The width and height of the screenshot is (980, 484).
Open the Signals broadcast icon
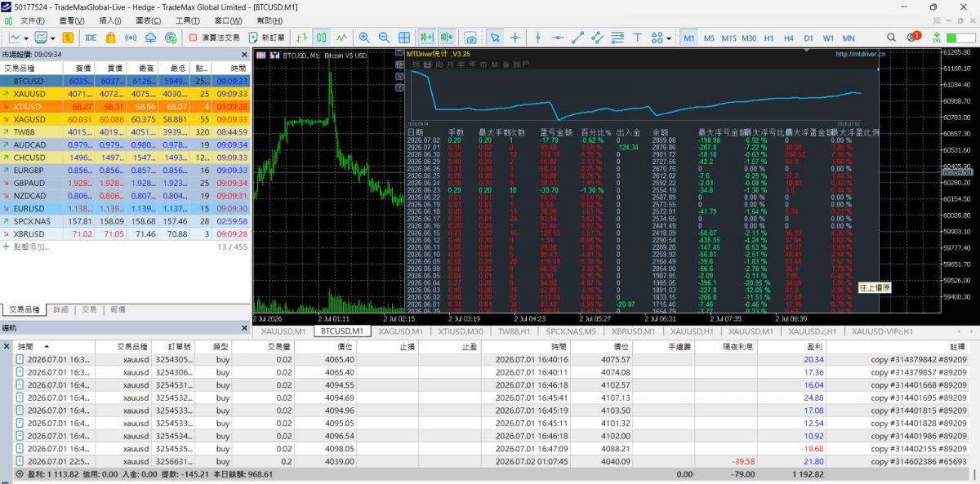[131, 38]
